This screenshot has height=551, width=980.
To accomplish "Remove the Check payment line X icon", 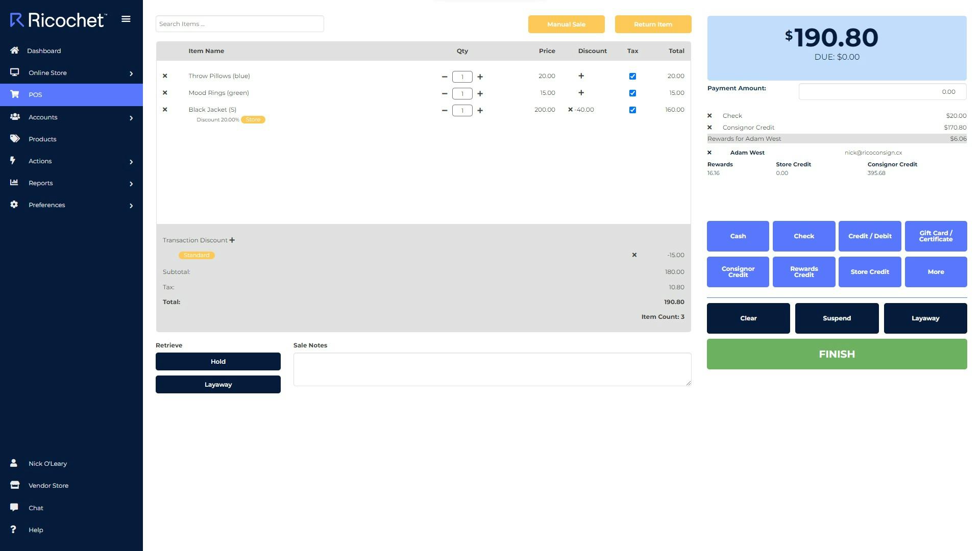I will [709, 116].
